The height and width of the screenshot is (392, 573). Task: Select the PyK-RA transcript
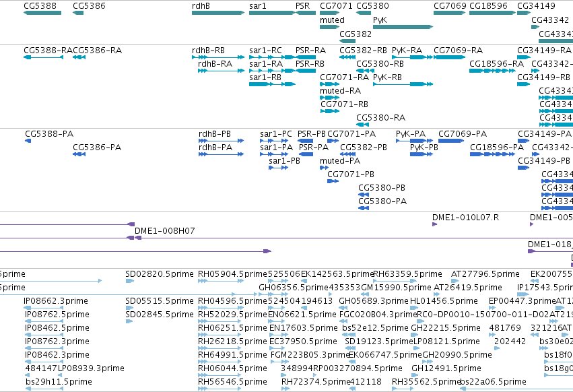[413, 57]
